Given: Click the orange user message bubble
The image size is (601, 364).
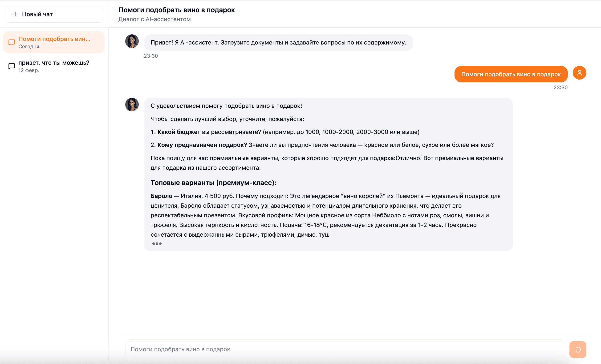Looking at the screenshot, I should (511, 74).
